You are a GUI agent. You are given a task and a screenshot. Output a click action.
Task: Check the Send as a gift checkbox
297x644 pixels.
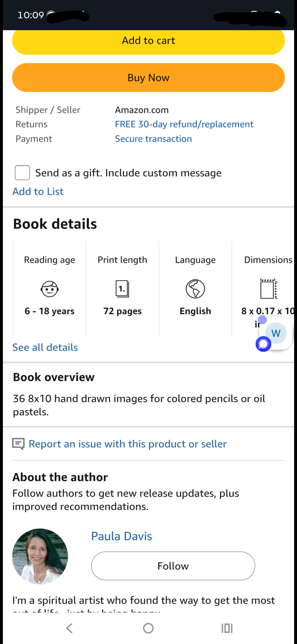click(x=22, y=173)
